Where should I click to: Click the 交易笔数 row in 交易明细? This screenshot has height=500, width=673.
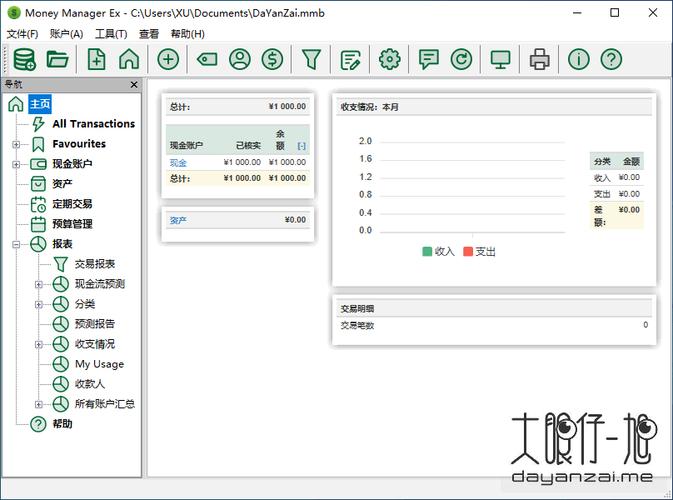coord(494,325)
